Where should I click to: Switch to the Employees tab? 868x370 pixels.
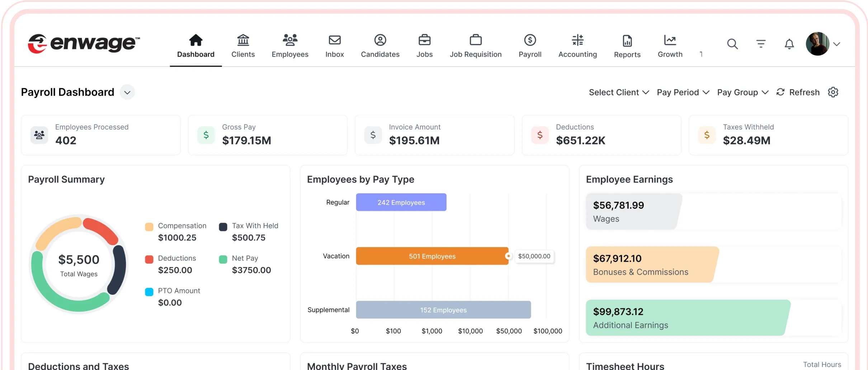[x=290, y=46]
